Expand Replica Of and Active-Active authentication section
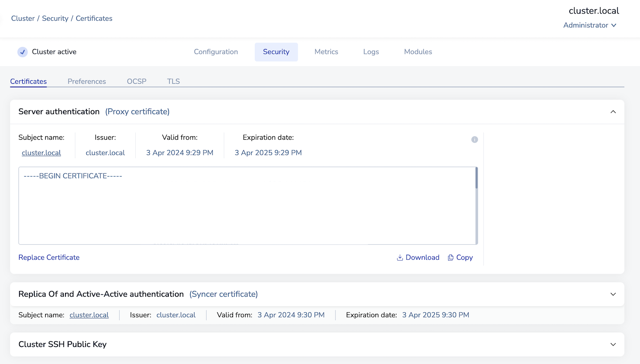This screenshot has height=364, width=640. pos(613,294)
